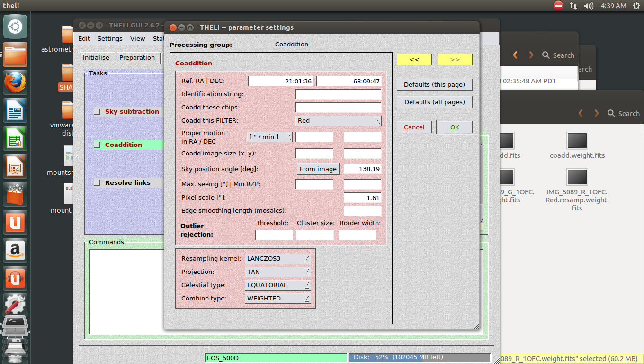Open LibreOffice Impress in launcher

click(x=15, y=167)
